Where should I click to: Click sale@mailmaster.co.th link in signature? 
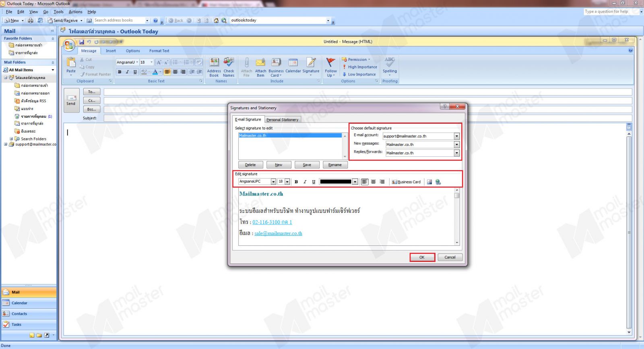point(278,233)
